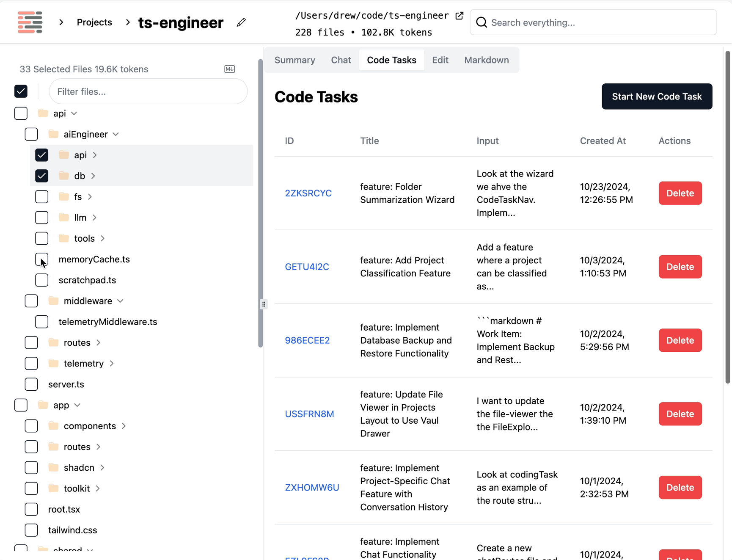Viewport: 732px width, 560px height.
Task: Expand the telemetry folder chevron
Action: (x=112, y=364)
